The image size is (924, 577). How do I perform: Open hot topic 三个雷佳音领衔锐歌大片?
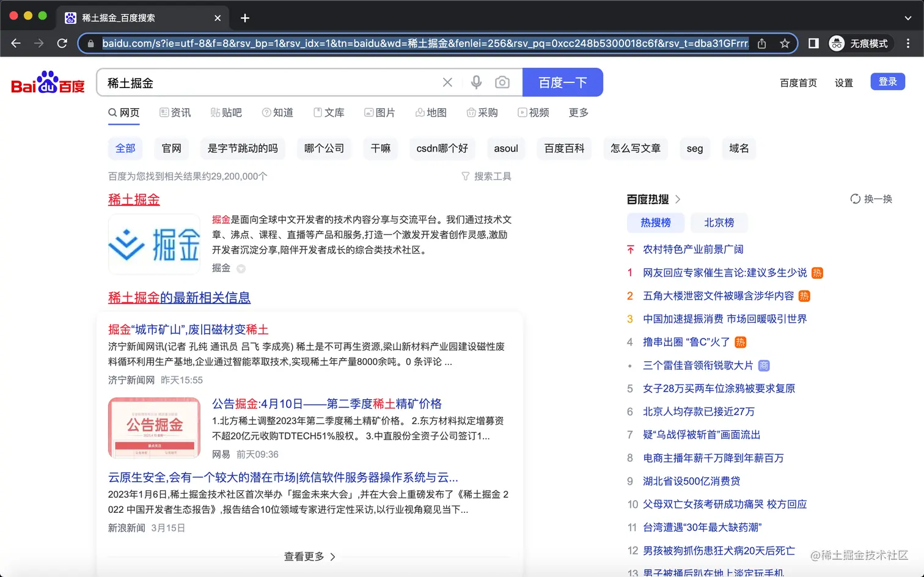[698, 366]
